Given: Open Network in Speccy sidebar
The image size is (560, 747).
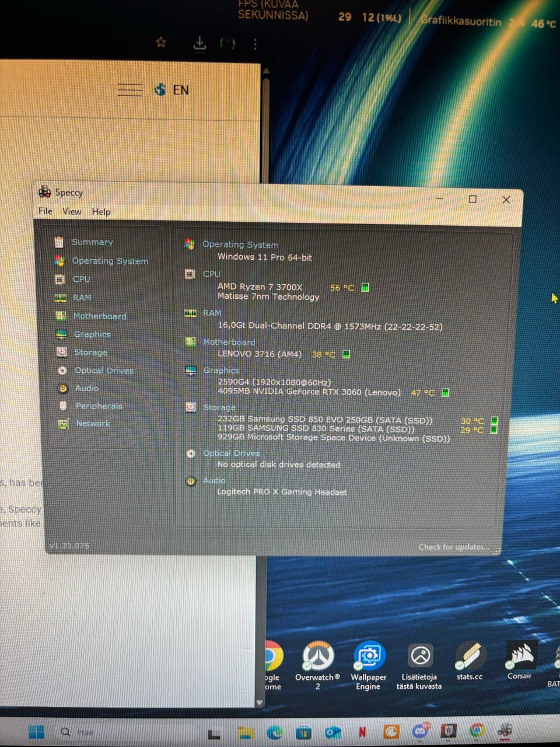Looking at the screenshot, I should 93,424.
